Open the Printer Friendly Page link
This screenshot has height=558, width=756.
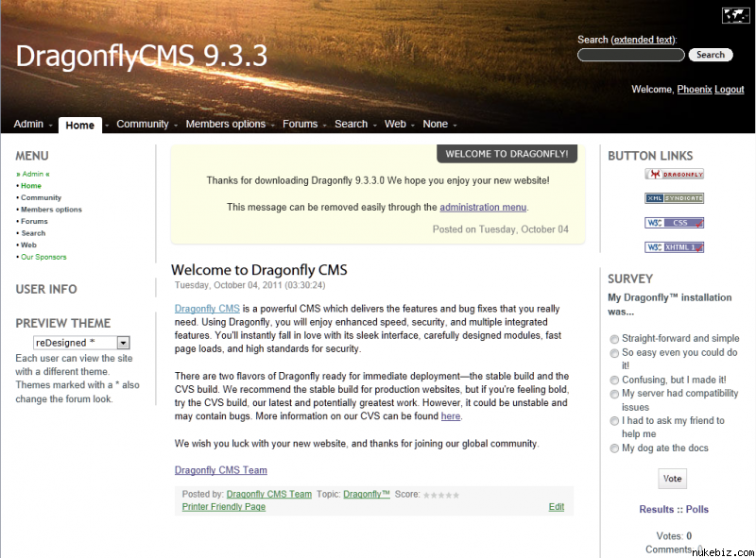point(224,506)
